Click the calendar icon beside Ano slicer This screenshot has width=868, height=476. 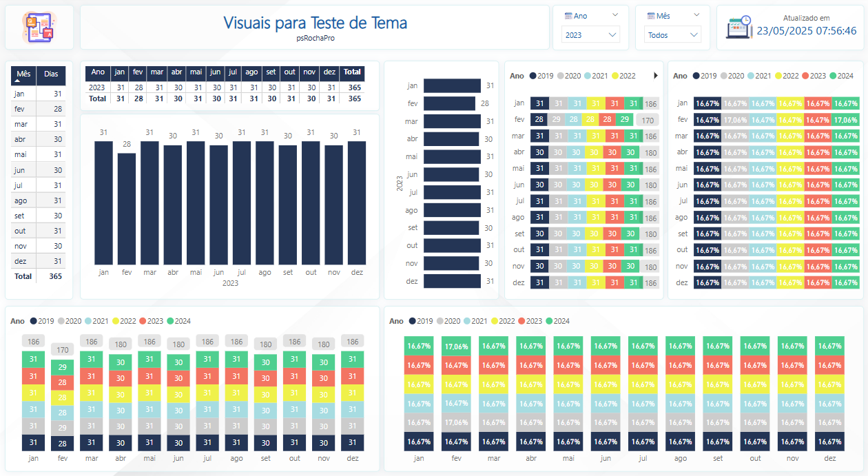pyautogui.click(x=568, y=15)
